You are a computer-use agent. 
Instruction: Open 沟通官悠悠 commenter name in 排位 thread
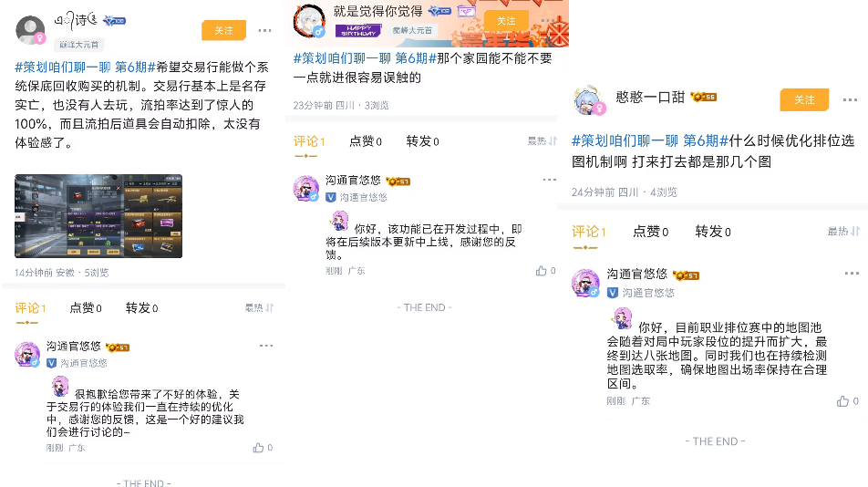tap(637, 274)
